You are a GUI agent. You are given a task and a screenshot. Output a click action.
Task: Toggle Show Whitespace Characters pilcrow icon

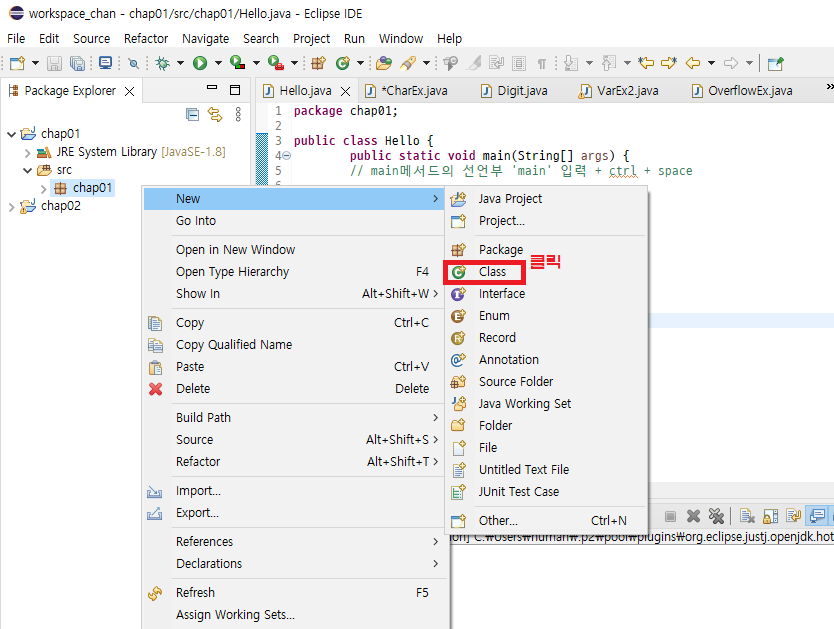(541, 64)
